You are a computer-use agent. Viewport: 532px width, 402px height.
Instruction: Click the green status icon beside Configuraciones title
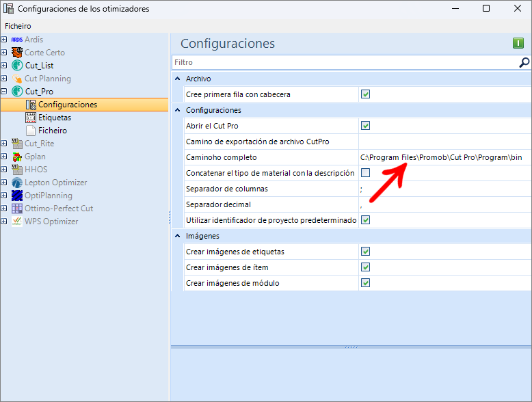tap(518, 43)
